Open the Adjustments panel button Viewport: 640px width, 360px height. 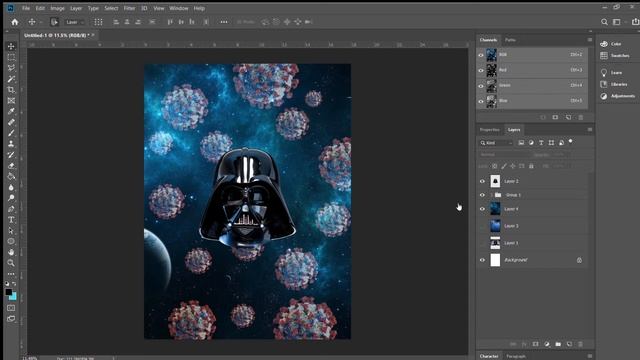coord(618,96)
